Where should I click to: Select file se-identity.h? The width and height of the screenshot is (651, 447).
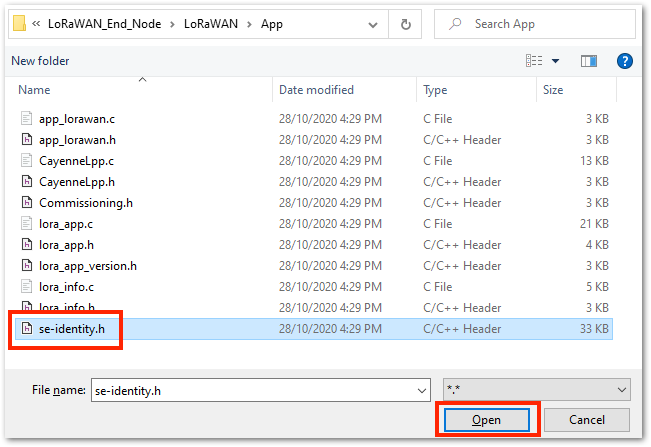click(x=314, y=329)
